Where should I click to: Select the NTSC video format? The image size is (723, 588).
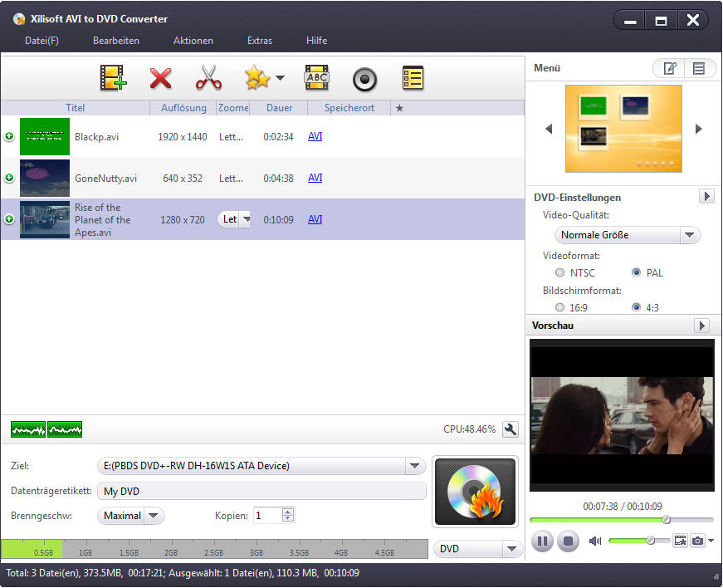[559, 272]
